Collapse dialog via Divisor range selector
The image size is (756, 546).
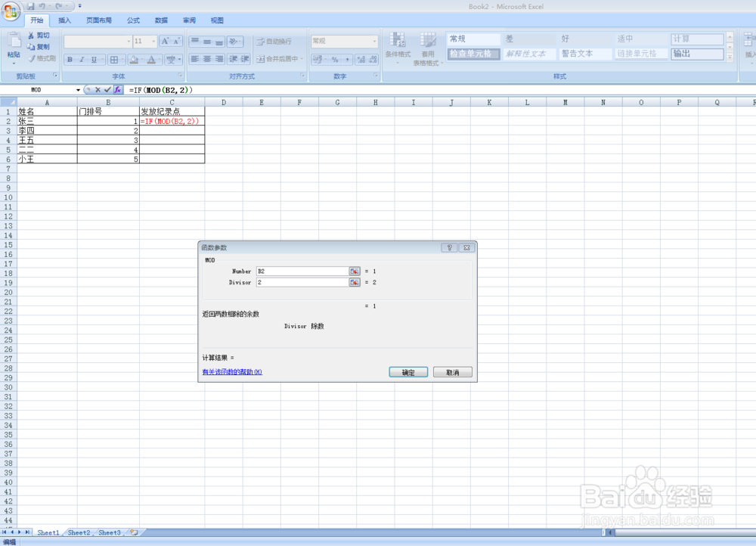coord(355,282)
